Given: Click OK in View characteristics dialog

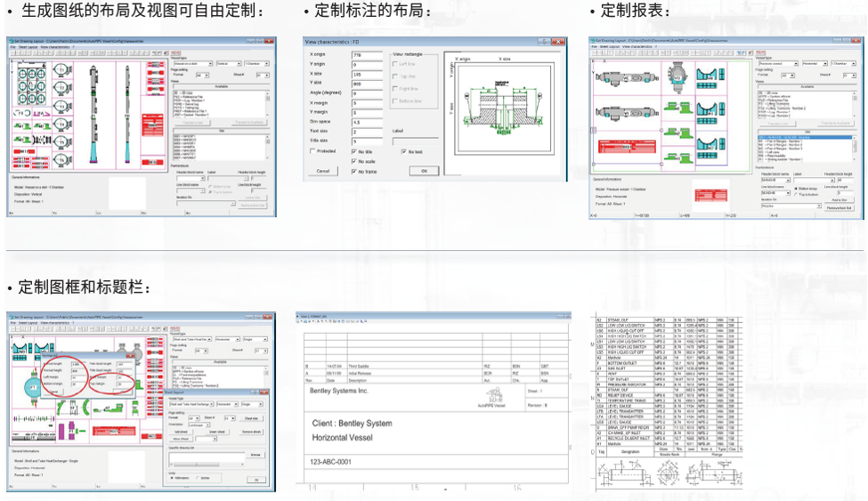Looking at the screenshot, I should (424, 171).
